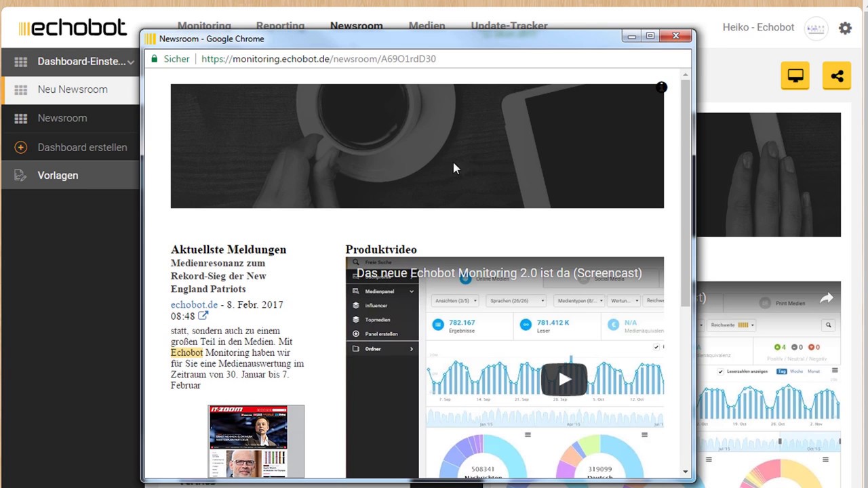
Task: Click the popup window vertical scrollbar thumb
Action: tap(686, 193)
